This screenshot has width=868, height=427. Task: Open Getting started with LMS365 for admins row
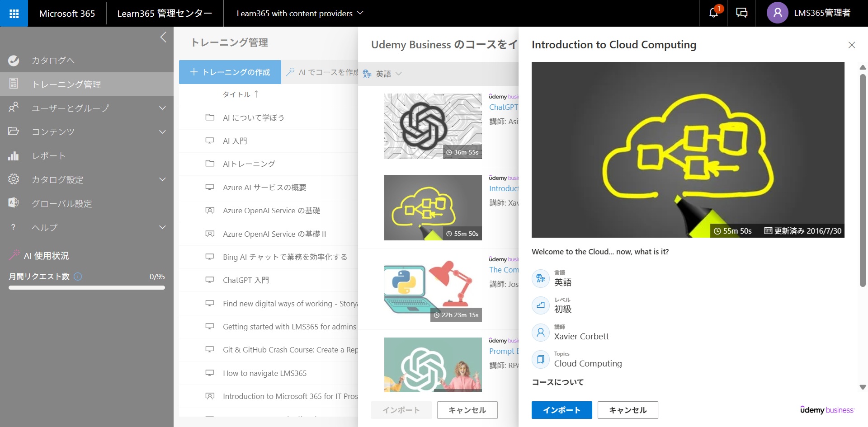pos(269,327)
